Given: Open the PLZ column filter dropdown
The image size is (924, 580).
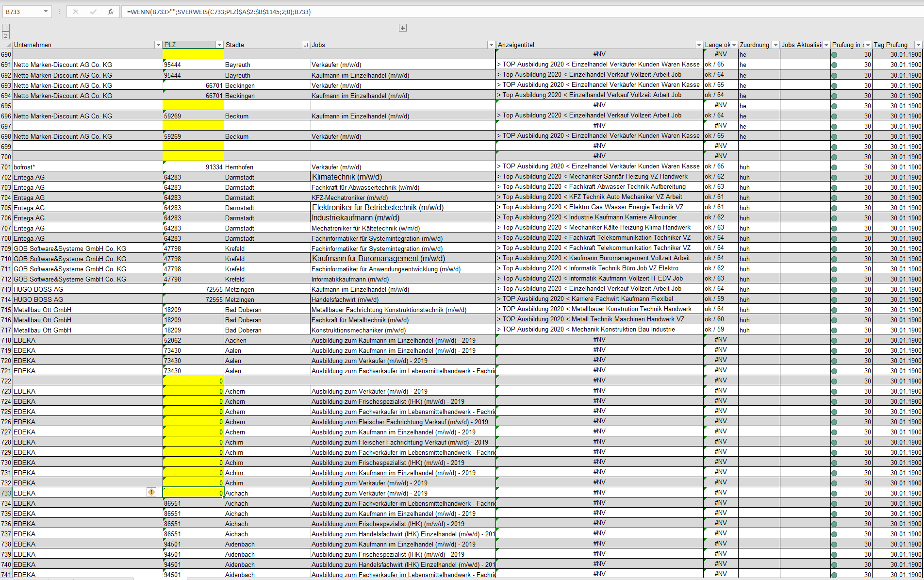Looking at the screenshot, I should [219, 45].
